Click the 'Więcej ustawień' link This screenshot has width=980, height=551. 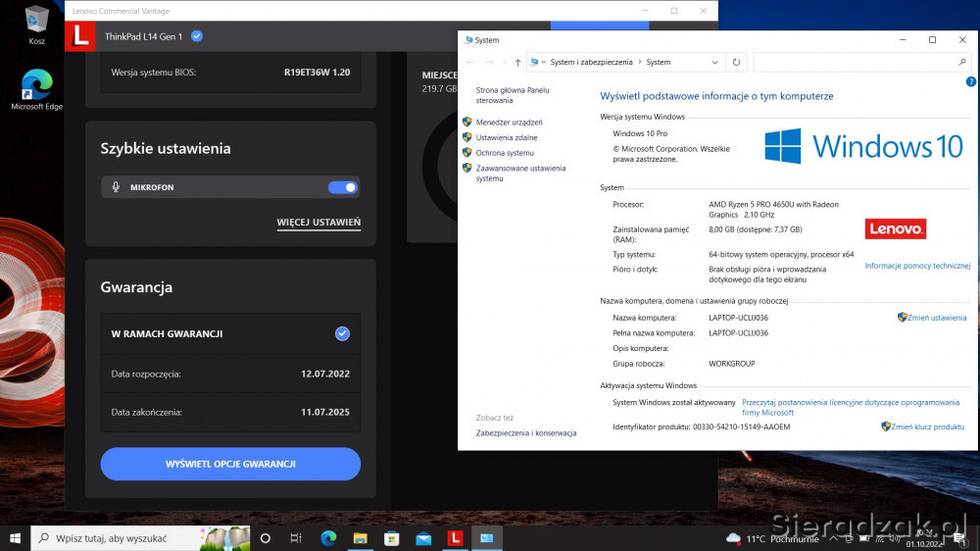(x=318, y=223)
